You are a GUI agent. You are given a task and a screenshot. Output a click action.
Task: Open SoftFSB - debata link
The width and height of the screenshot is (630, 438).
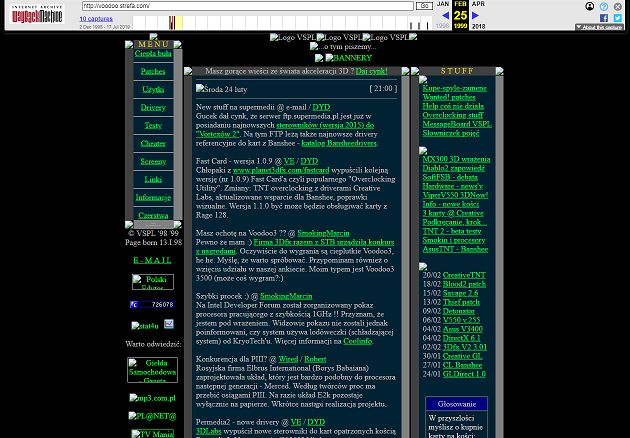coord(450,177)
